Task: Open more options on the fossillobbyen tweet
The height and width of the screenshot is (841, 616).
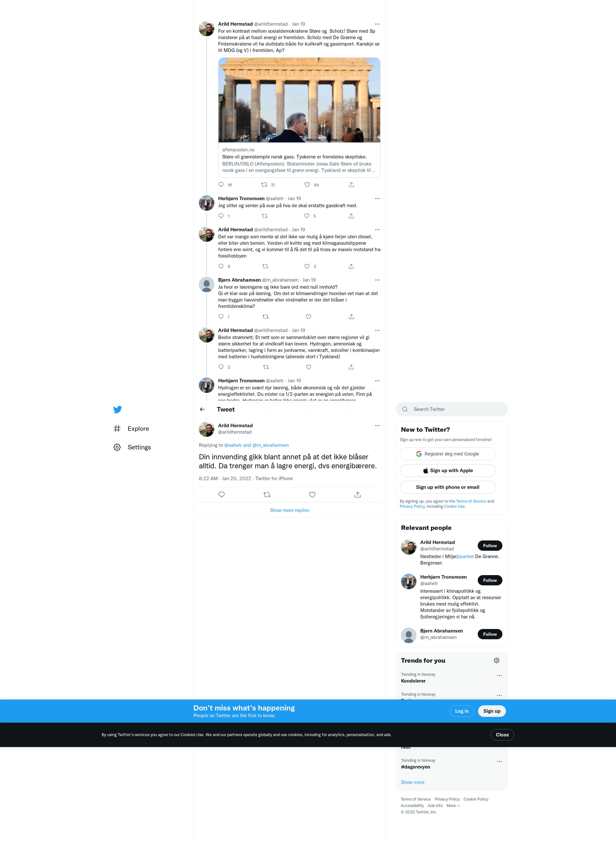Action: 377,230
